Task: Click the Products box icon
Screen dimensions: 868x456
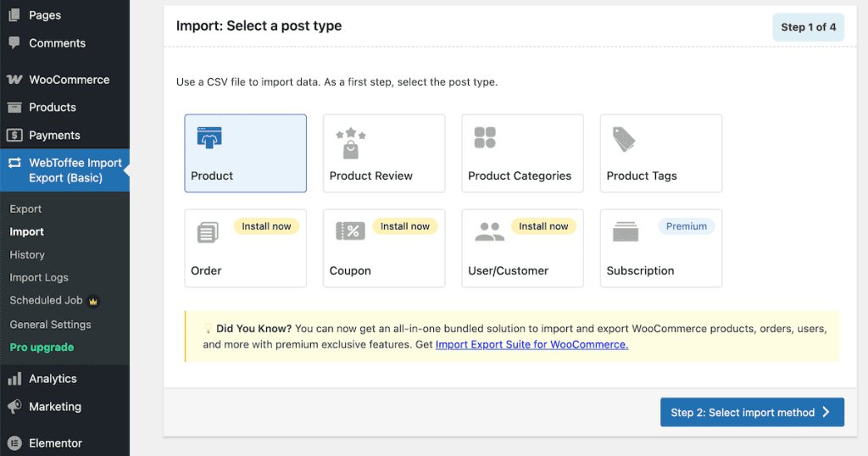Action: pyautogui.click(x=14, y=108)
